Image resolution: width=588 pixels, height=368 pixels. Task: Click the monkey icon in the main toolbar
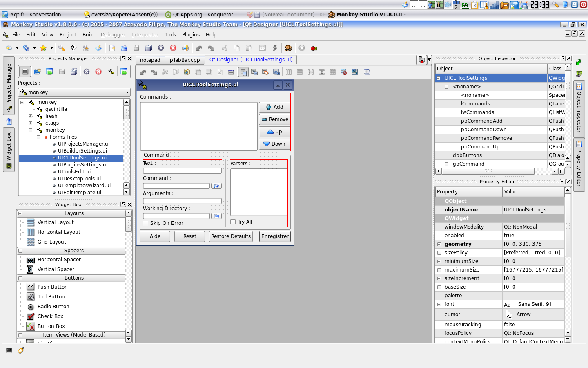click(x=288, y=48)
